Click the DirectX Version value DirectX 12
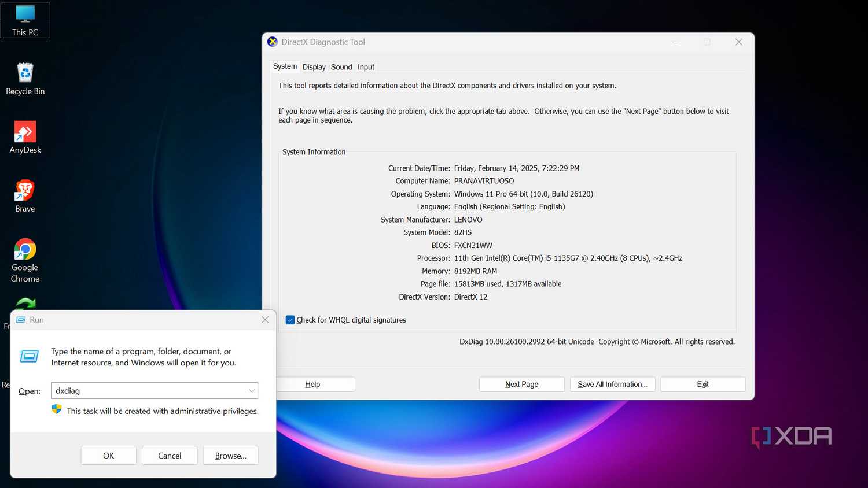This screenshot has width=868, height=488. click(x=470, y=297)
